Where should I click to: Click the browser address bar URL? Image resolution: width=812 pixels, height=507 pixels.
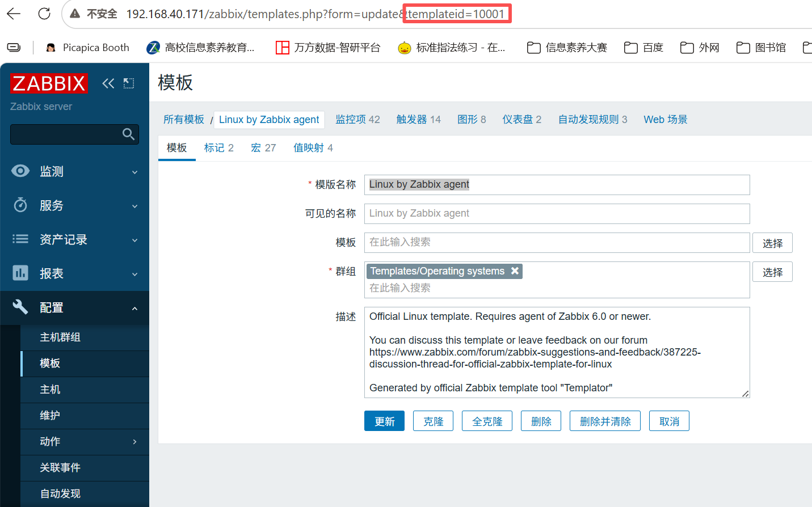[x=315, y=14]
